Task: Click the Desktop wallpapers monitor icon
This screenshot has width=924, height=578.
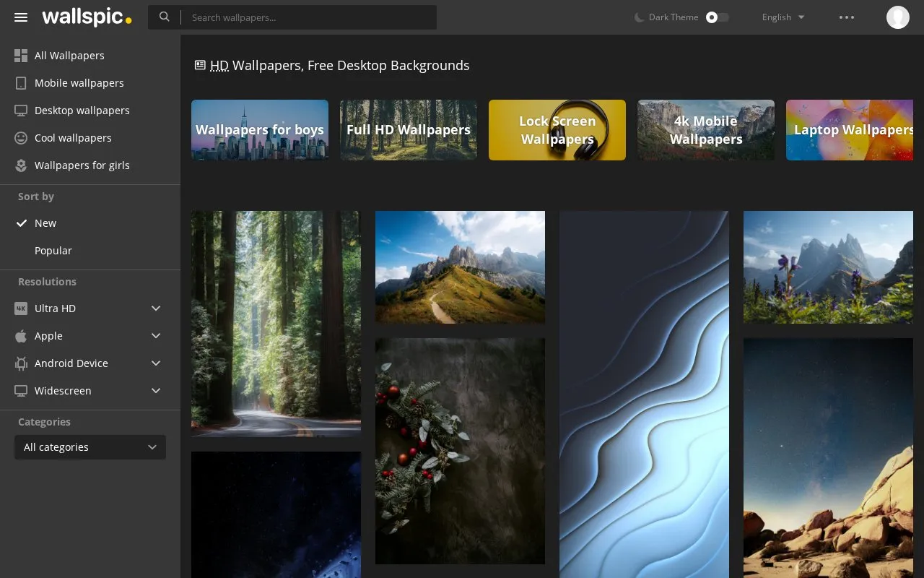Action: (x=21, y=111)
